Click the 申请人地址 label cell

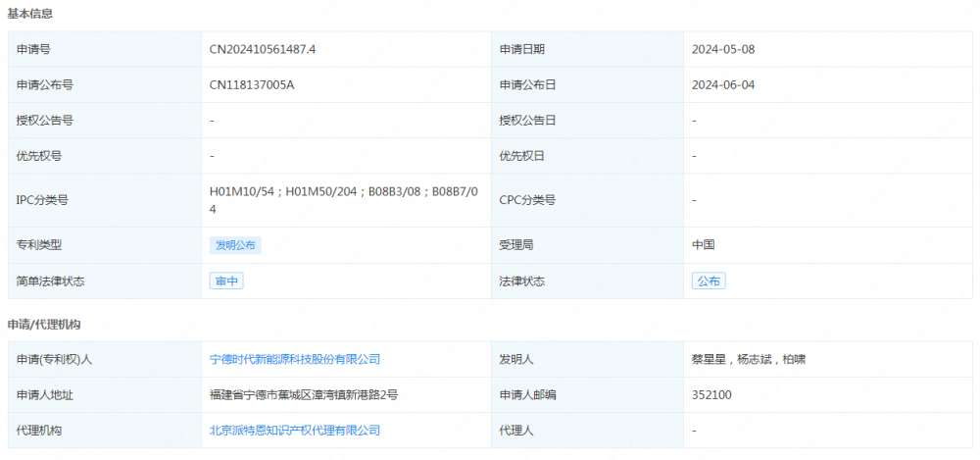105,395
